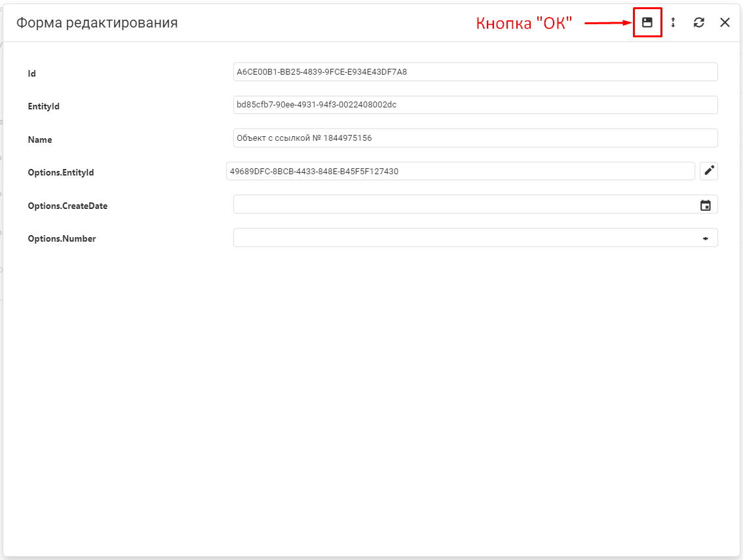
Task: Click the Options.EntityId value field
Action: (x=460, y=172)
